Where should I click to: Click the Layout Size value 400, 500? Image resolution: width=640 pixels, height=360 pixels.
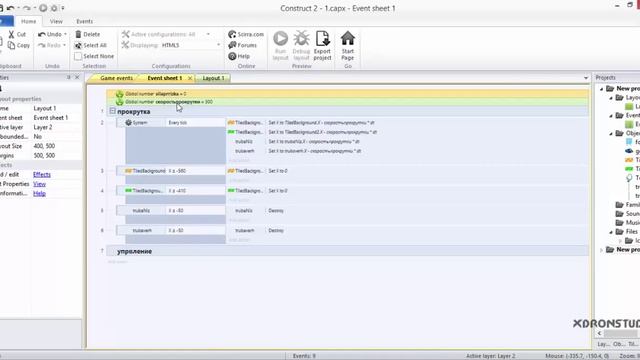pyautogui.click(x=44, y=146)
